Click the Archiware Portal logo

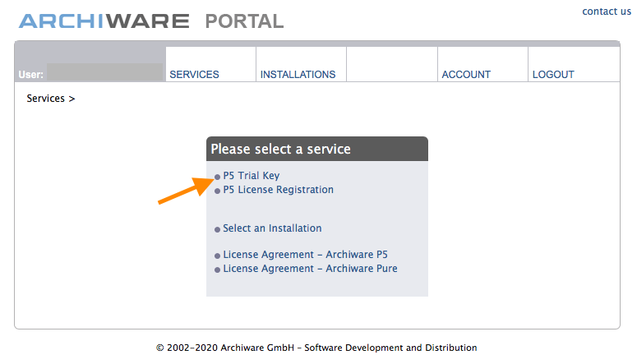151,21
